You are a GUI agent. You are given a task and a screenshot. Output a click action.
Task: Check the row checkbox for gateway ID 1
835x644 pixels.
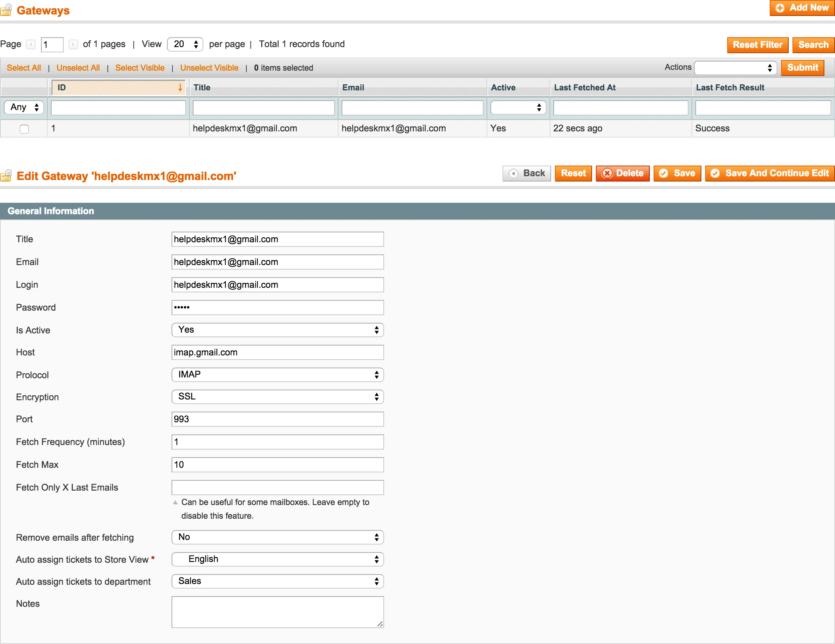(24, 129)
